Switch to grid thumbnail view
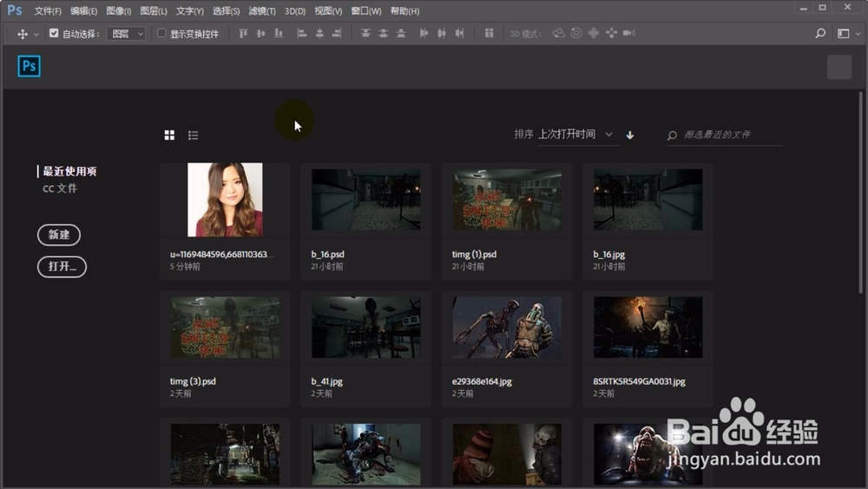 169,135
